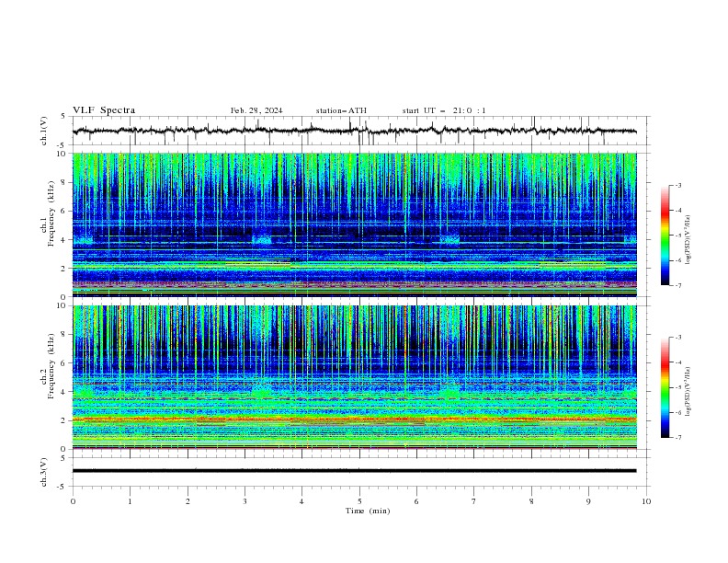The image size is (728, 563).
Task: Click the ch.2 spectrogram color scale bar
Action: [x=665, y=387]
